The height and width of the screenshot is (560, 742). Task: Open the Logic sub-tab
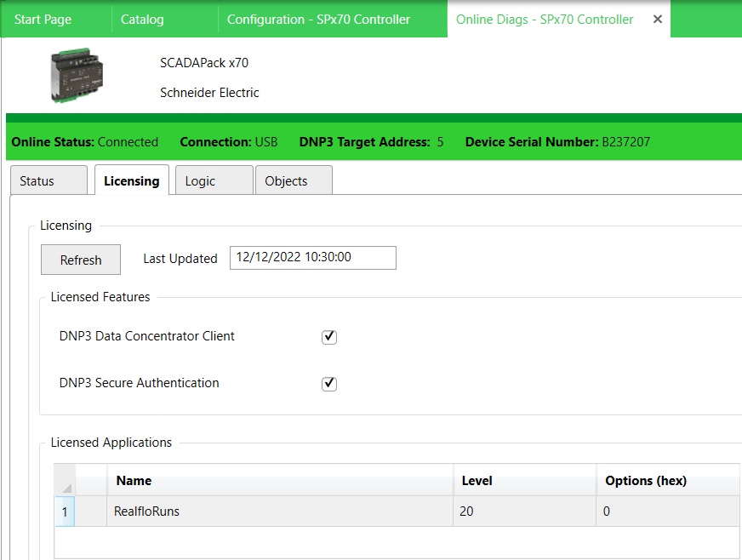(214, 180)
